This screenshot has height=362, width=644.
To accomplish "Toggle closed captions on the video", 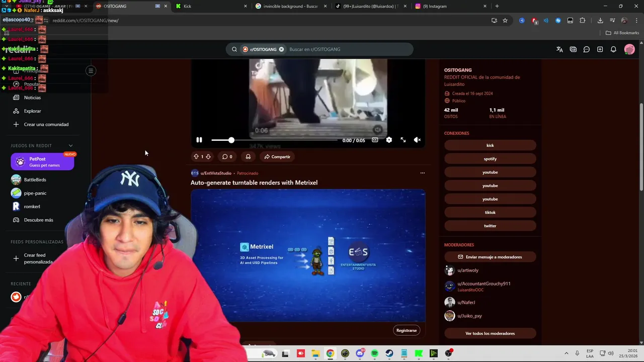I will (375, 140).
